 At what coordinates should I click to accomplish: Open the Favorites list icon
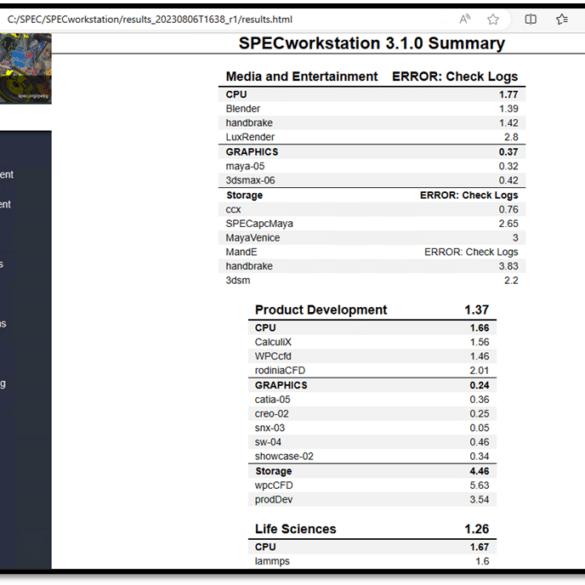[562, 19]
